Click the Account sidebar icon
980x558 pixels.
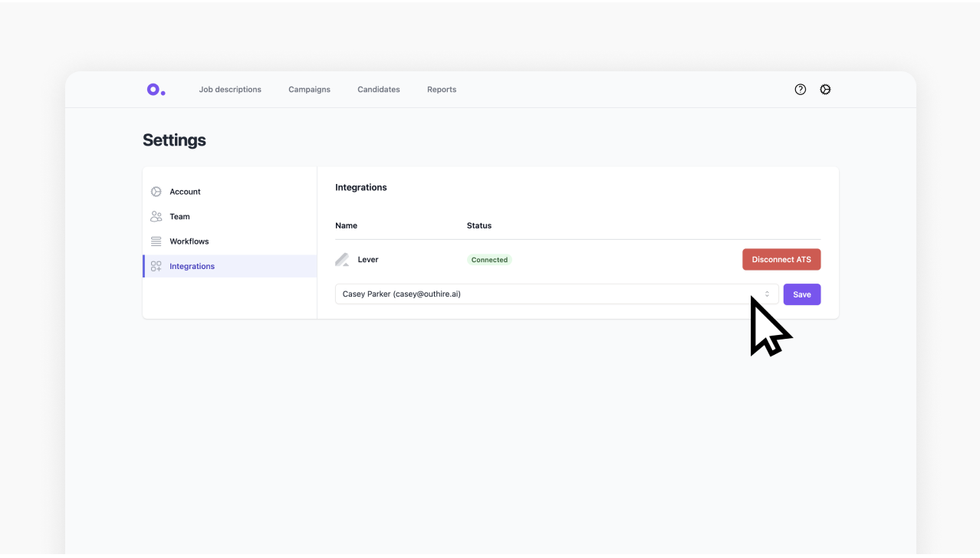point(156,192)
